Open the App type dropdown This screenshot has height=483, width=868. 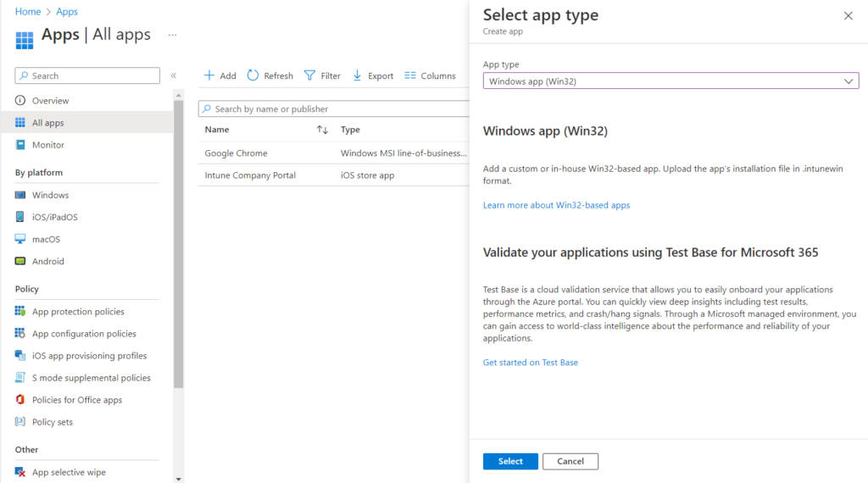click(x=671, y=81)
